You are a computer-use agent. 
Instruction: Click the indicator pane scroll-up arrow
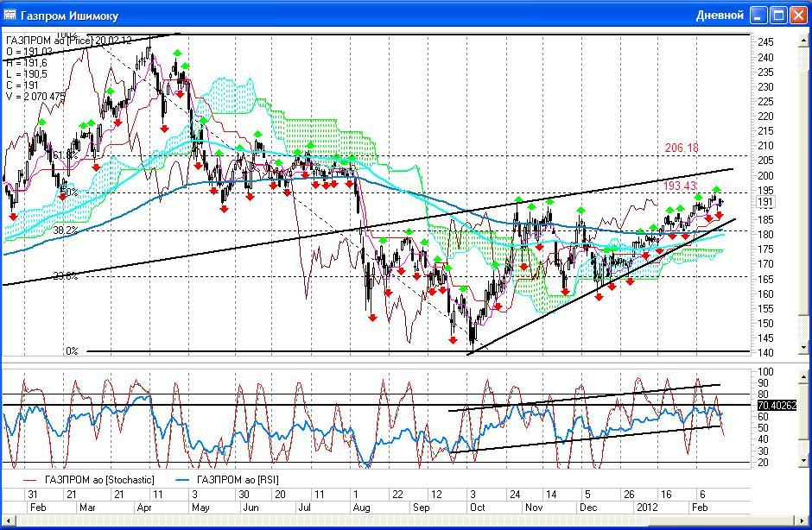pos(803,375)
